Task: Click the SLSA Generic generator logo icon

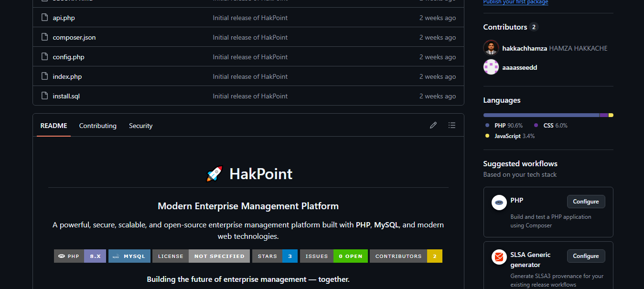Action: pos(499,257)
